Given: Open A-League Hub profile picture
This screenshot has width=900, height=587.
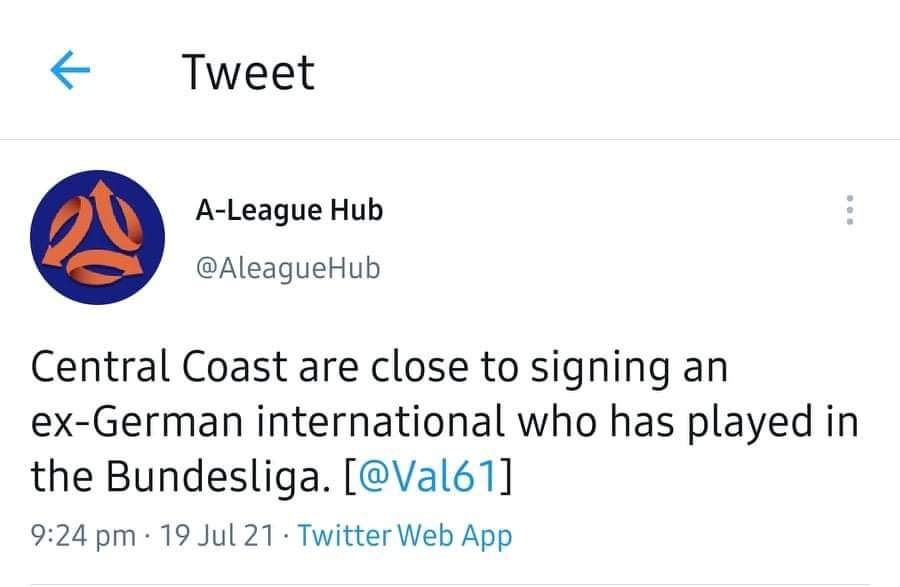Looking at the screenshot, I should (98, 237).
